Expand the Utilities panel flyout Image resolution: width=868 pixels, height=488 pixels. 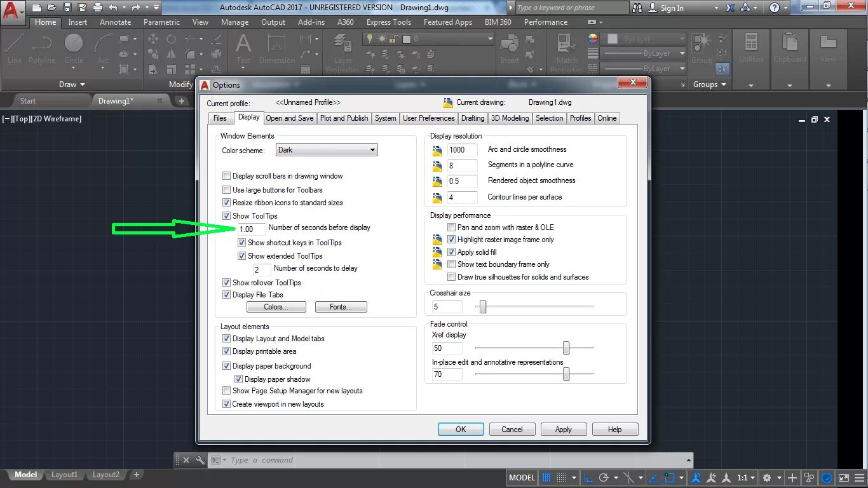point(750,85)
